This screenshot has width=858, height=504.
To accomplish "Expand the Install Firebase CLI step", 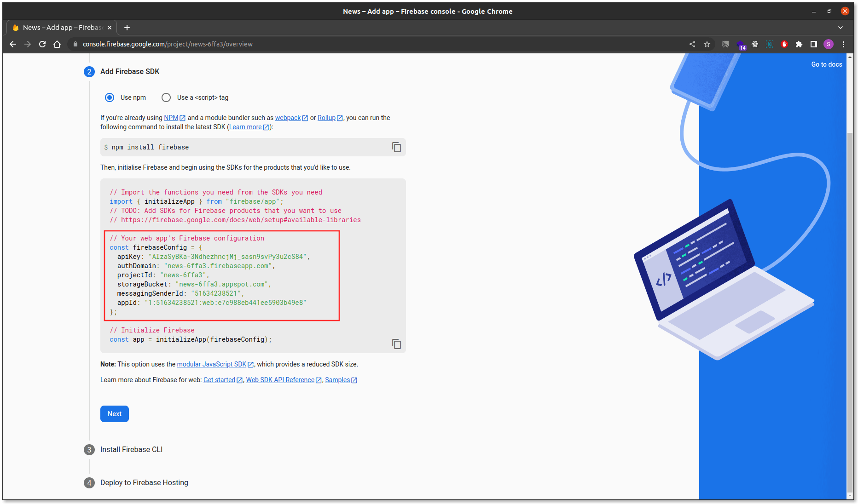I will click(x=131, y=450).
